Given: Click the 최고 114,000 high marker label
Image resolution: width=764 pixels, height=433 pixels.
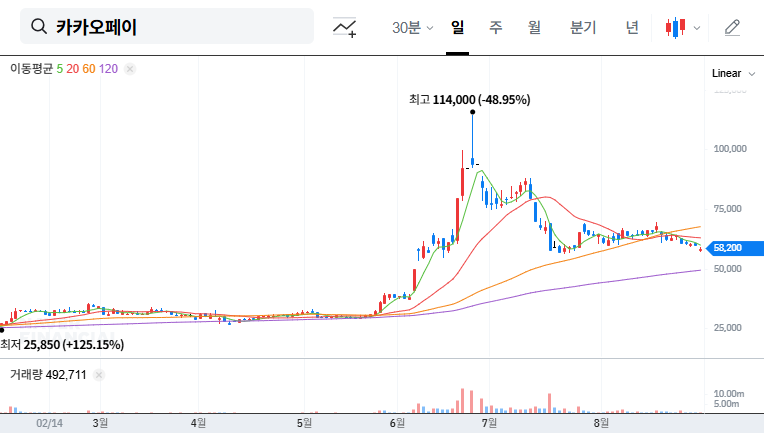Looking at the screenshot, I should [470, 100].
